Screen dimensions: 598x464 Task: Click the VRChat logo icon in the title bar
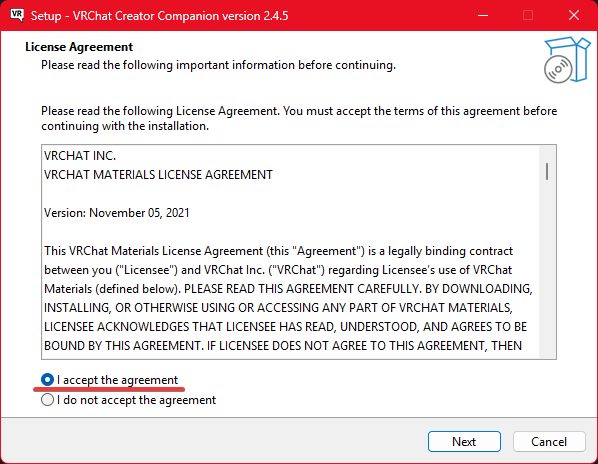[x=17, y=15]
